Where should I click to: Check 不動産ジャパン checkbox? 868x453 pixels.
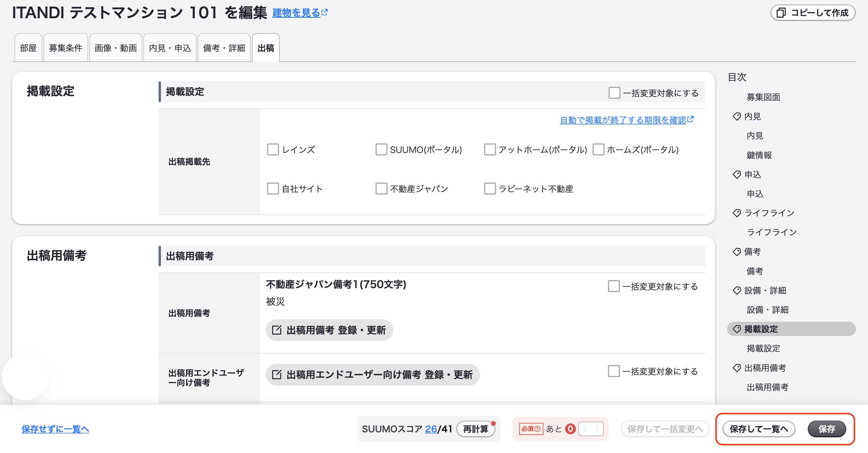[x=382, y=189]
